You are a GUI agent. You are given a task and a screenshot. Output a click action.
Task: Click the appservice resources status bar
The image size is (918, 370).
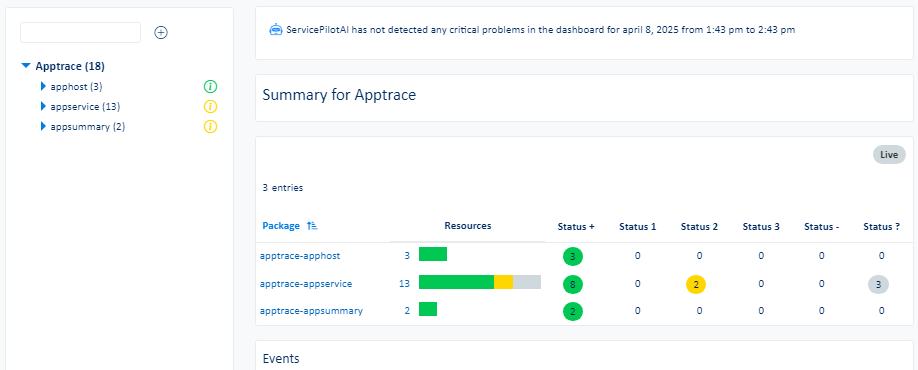tap(479, 282)
